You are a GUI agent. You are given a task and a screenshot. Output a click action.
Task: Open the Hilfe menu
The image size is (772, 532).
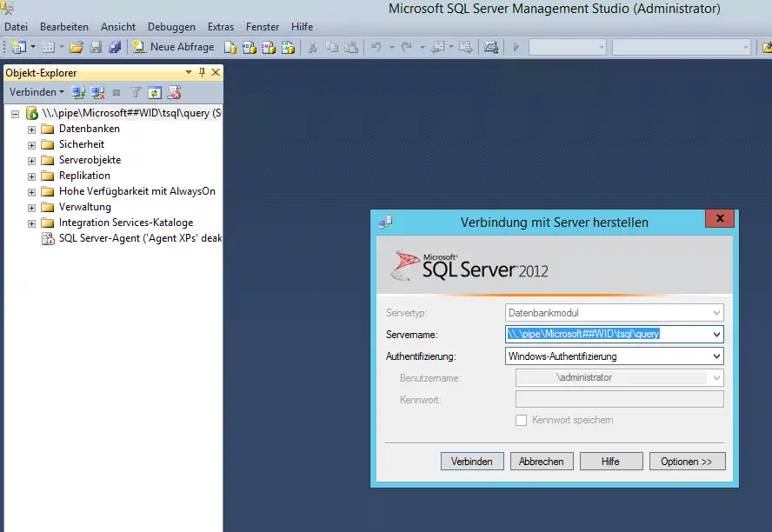(302, 27)
